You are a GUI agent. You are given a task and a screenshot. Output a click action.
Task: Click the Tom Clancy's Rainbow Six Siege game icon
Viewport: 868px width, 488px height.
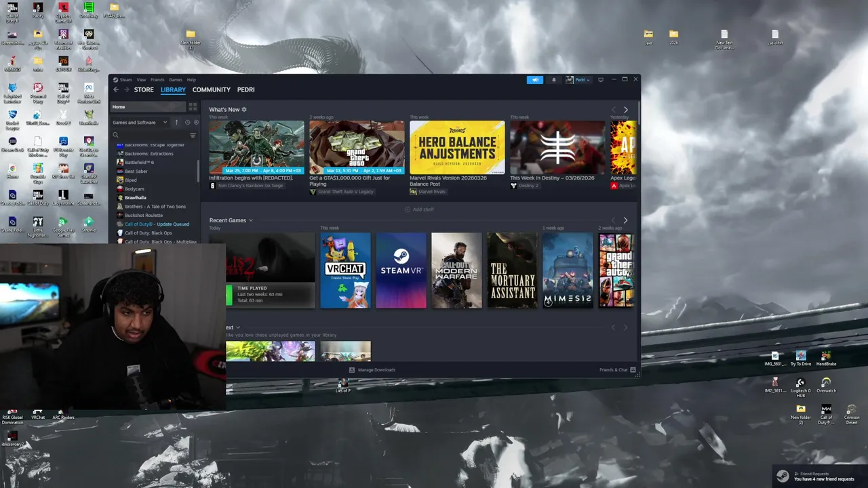pyautogui.click(x=212, y=186)
